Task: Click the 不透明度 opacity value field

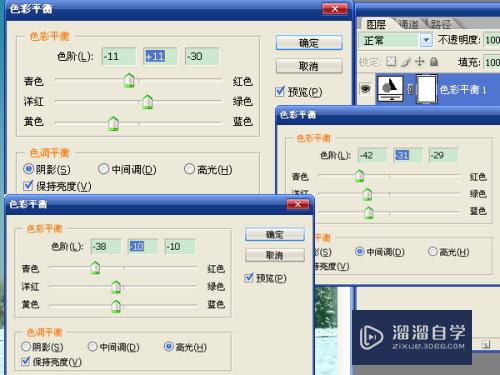Action: (x=492, y=40)
